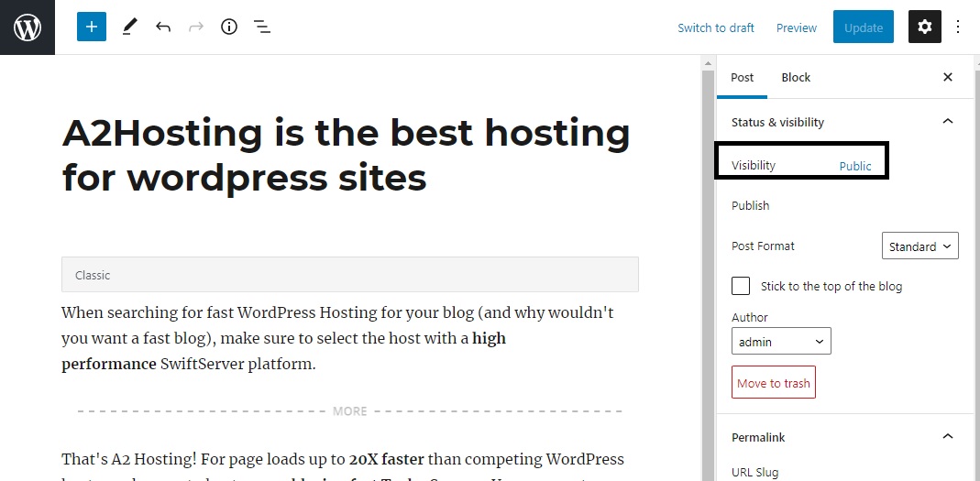Image resolution: width=980 pixels, height=481 pixels.
Task: Click the URL Slug label
Action: (755, 473)
